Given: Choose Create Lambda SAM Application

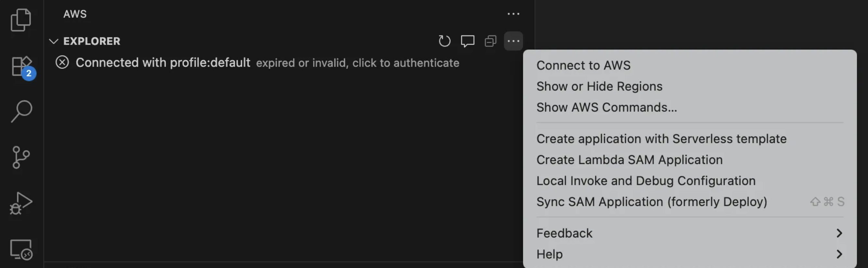Looking at the screenshot, I should click(629, 159).
